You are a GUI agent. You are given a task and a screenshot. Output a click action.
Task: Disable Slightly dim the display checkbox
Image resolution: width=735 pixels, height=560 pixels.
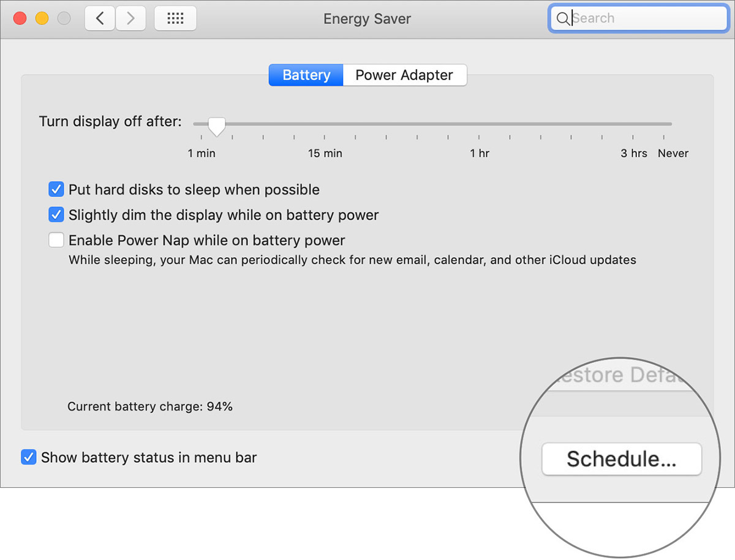pos(56,215)
